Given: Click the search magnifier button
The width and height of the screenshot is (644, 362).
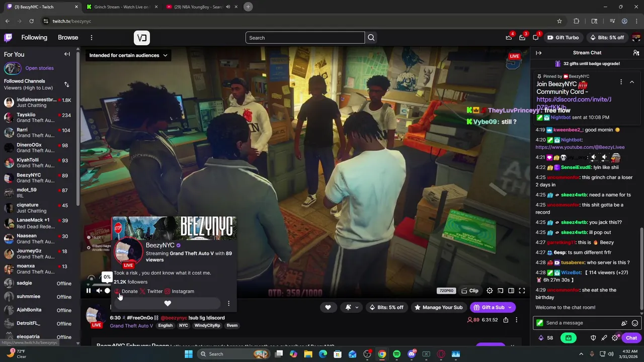Looking at the screenshot, I should pyautogui.click(x=371, y=38).
